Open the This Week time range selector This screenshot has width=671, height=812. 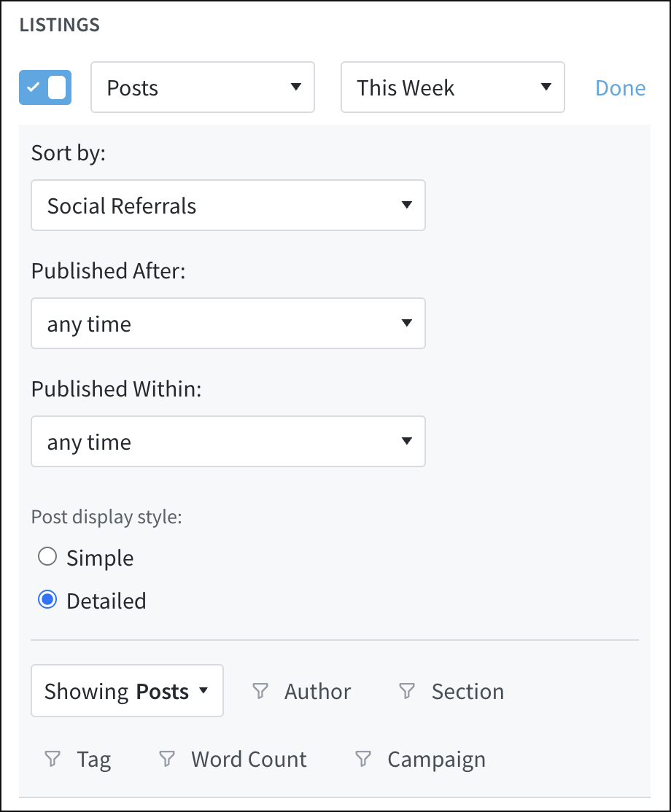click(x=452, y=87)
